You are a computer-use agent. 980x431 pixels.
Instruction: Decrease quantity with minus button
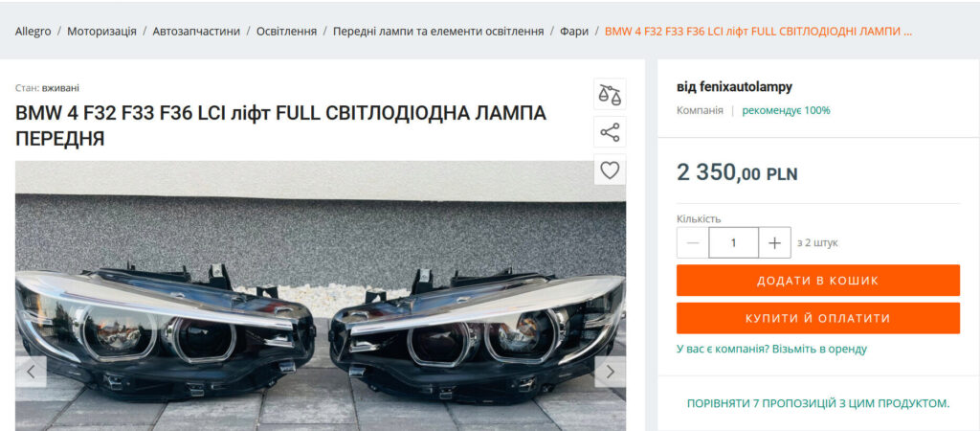[693, 242]
